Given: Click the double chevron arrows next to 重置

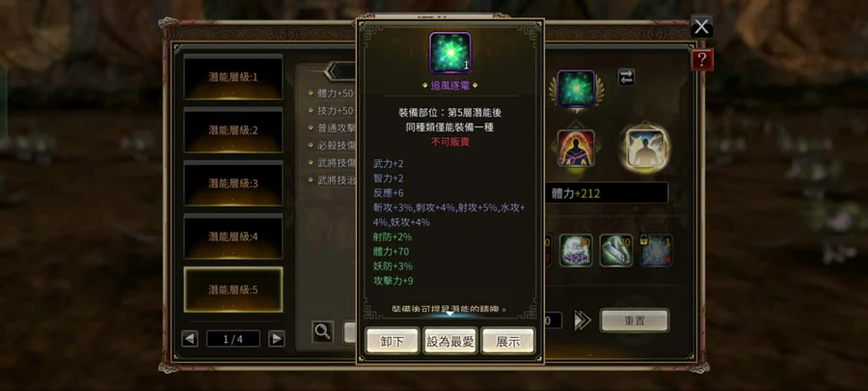Looking at the screenshot, I should tap(583, 321).
